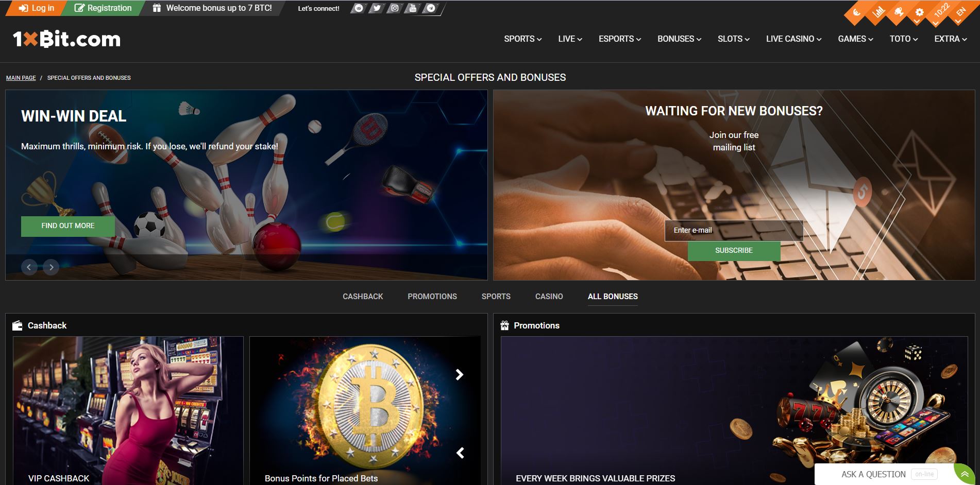Open Bonus Points for Placed Bets card

coord(365,410)
